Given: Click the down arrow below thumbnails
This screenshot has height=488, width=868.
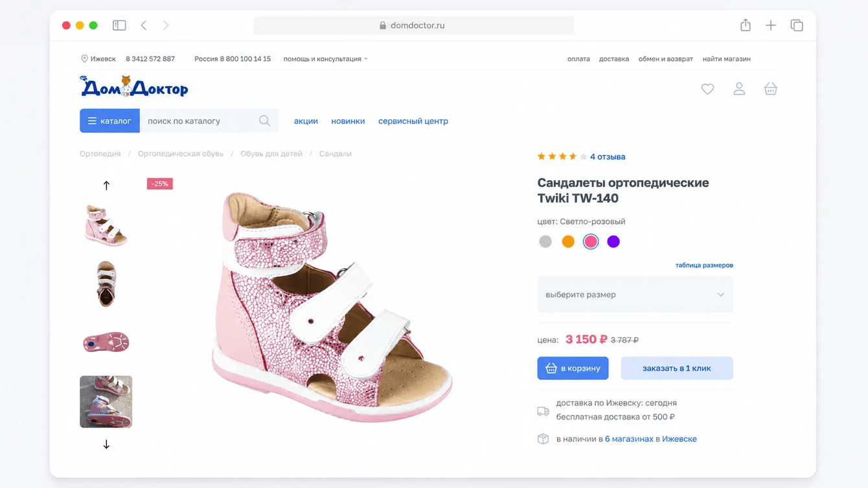Looking at the screenshot, I should click(x=106, y=445).
